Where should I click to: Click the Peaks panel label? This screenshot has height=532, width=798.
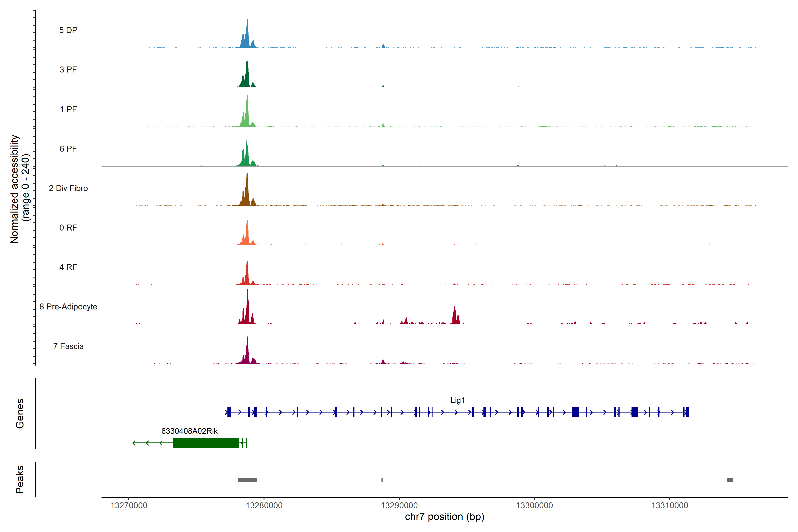click(x=20, y=479)
